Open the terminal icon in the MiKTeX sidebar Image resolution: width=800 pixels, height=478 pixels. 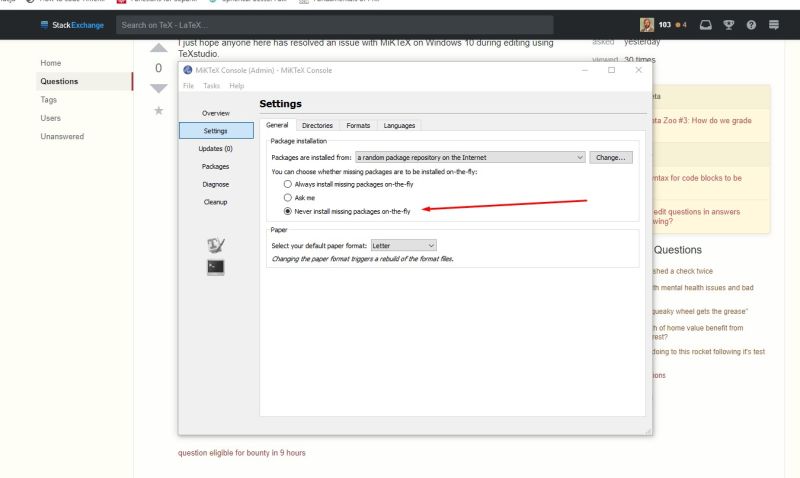click(x=216, y=267)
